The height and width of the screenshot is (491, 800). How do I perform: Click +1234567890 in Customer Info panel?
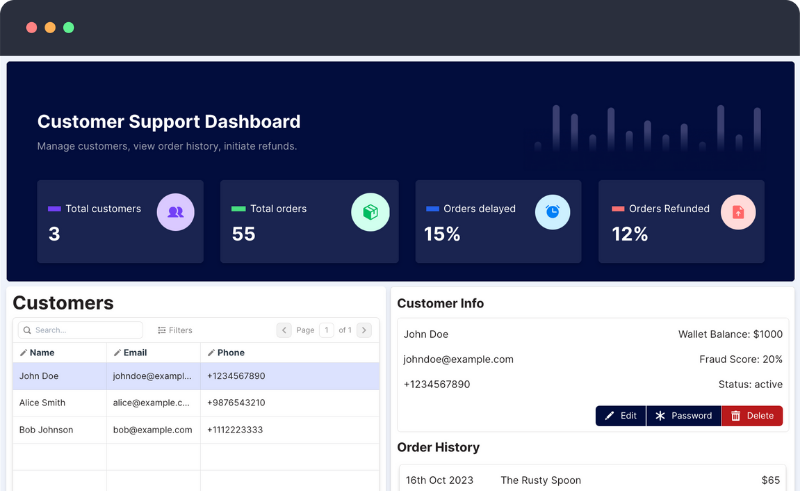point(437,384)
